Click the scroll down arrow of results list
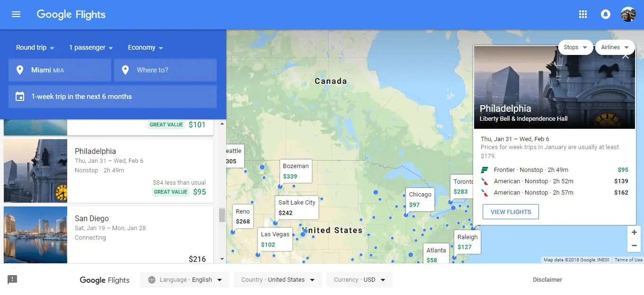 click(222, 259)
